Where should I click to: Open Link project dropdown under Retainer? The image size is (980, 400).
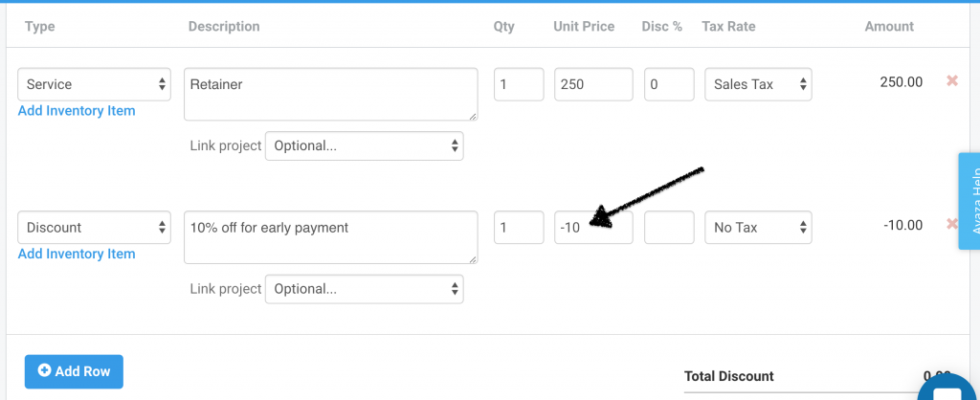point(365,145)
